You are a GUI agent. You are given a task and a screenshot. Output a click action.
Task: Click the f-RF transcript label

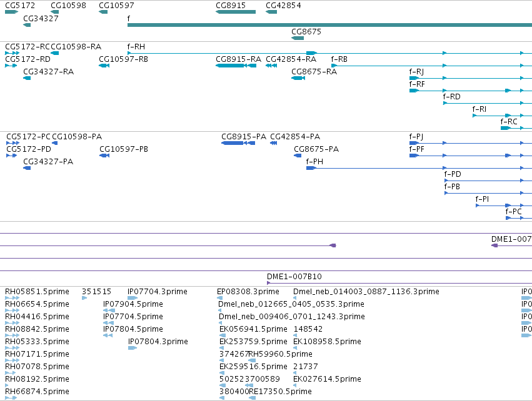(417, 84)
